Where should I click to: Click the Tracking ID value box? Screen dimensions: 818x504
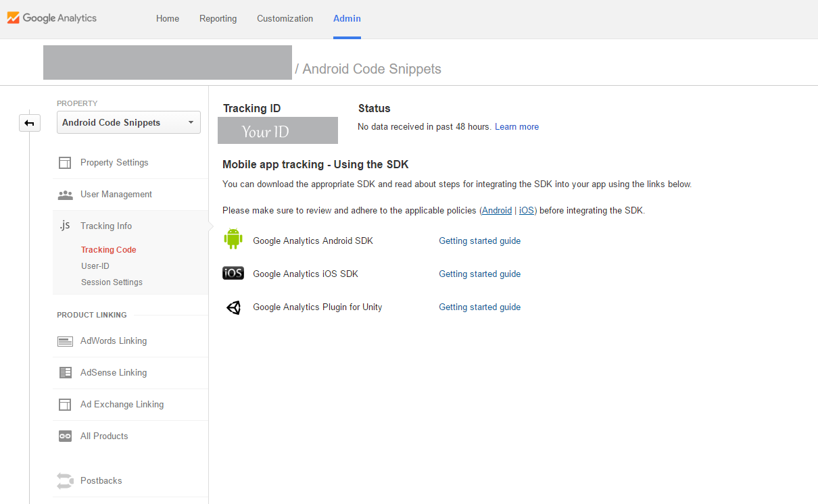point(278,130)
